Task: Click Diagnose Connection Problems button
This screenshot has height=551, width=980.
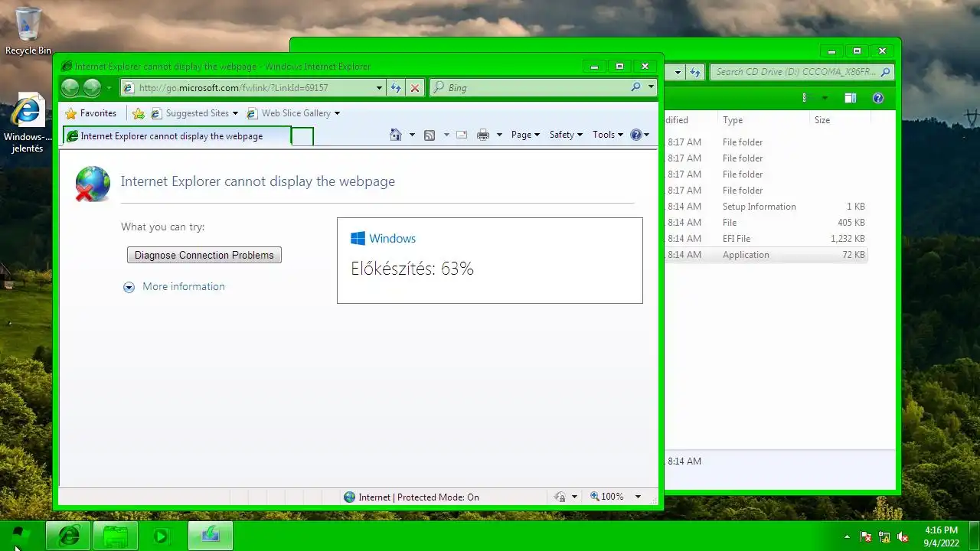Action: pyautogui.click(x=204, y=255)
